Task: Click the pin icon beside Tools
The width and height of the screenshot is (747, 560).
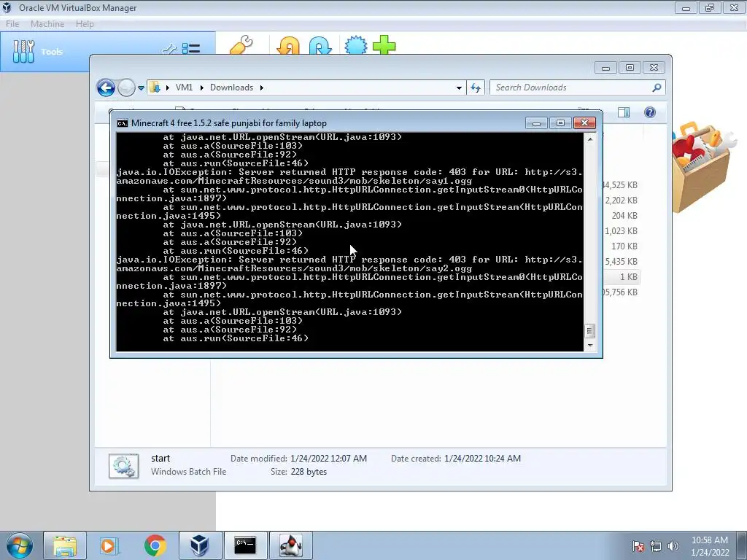Action: [x=169, y=49]
